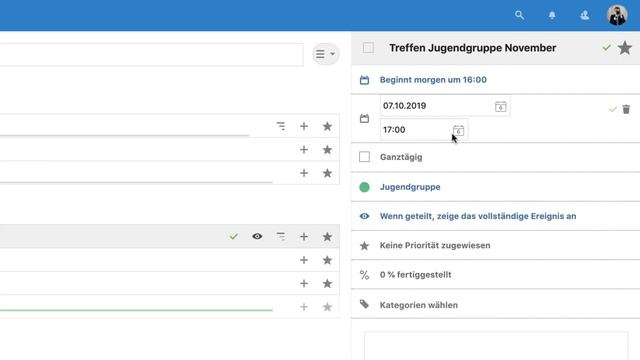
Task: Open the contacts menu icon
Action: (584, 15)
